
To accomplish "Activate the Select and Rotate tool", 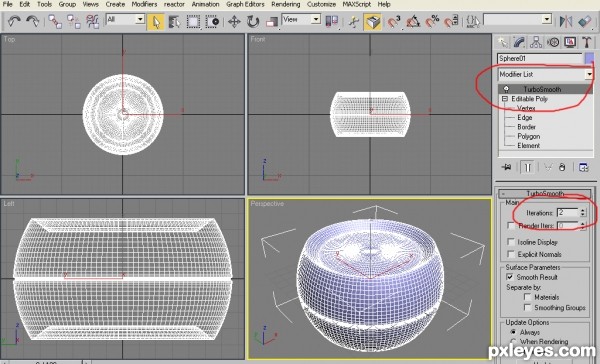I will tap(253, 22).
